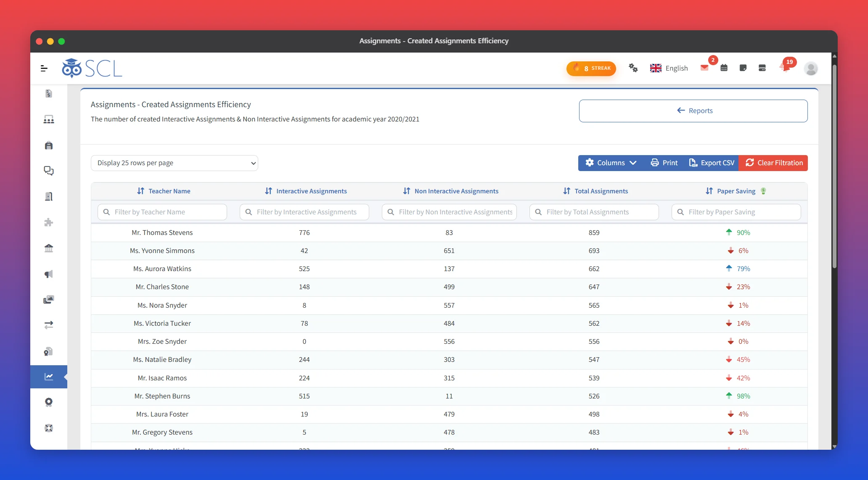Open backpack sidebar icon
The height and width of the screenshot is (480, 868).
(x=49, y=145)
